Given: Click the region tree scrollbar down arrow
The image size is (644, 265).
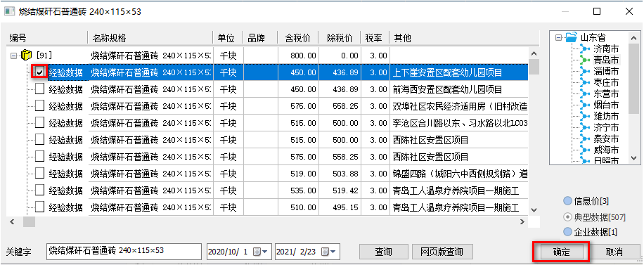Looking at the screenshot, I should click(633, 157).
